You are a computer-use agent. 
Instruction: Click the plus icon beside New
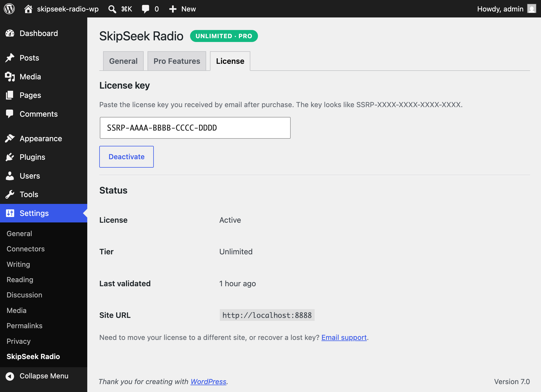[173, 9]
